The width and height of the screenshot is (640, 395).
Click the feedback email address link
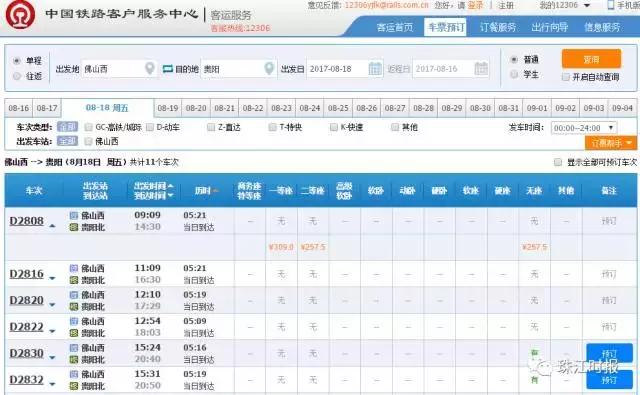pos(387,5)
